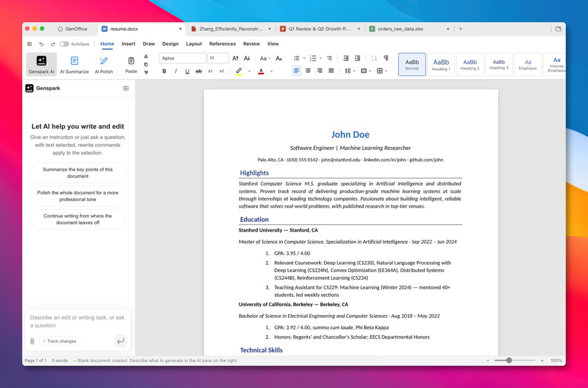Screen dimensions: 588x388
Task: Attach a file with paperclip icon
Action: (x=32, y=341)
